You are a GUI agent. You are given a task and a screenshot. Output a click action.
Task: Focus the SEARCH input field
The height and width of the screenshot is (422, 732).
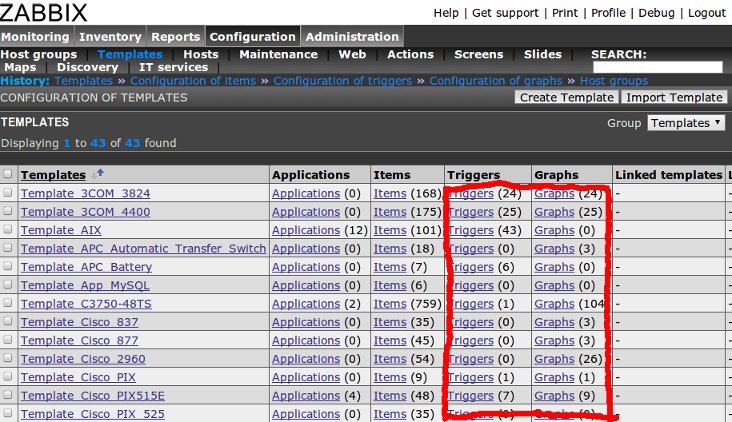(657, 67)
